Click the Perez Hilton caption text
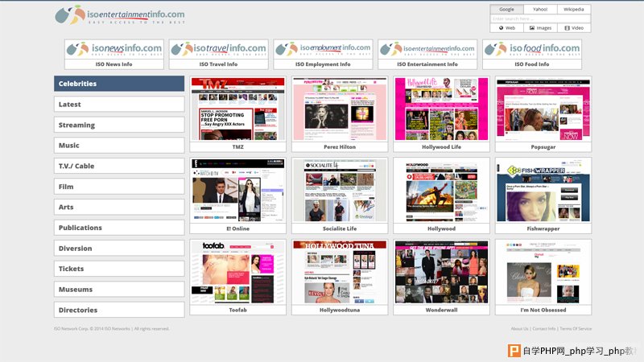 click(x=340, y=146)
